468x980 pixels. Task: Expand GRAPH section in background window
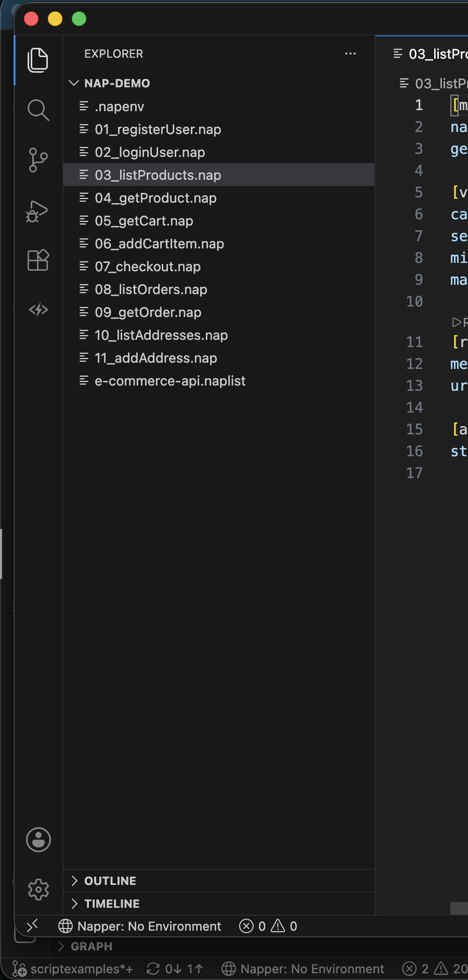pos(86,946)
